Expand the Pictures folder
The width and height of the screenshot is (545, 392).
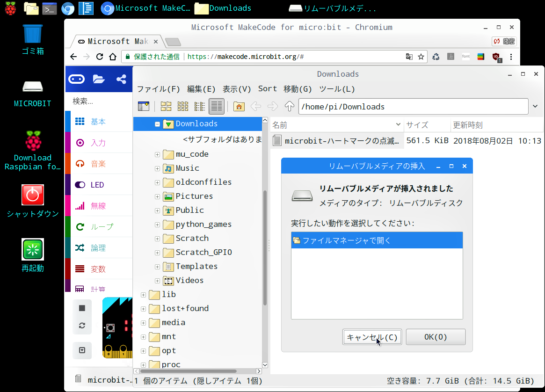tap(157, 196)
